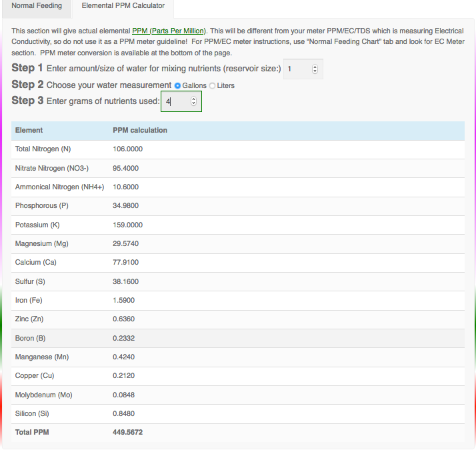Click the reservoir size stepper arrows
Viewport: 476px width, 454px height.
(x=315, y=69)
